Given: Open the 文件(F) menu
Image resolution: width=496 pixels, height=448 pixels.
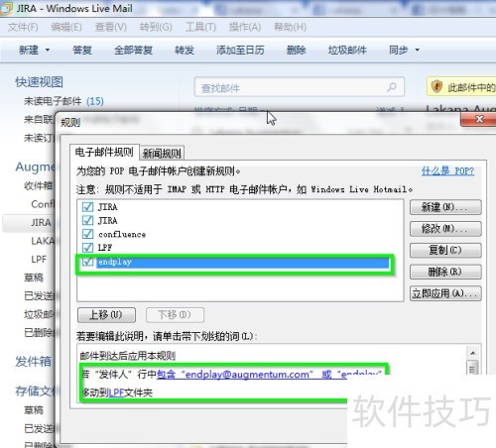Looking at the screenshot, I should point(23,27).
